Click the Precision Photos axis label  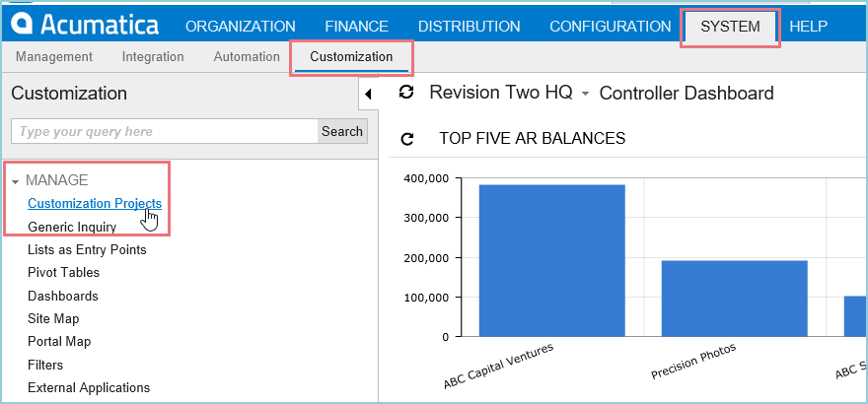tap(693, 362)
